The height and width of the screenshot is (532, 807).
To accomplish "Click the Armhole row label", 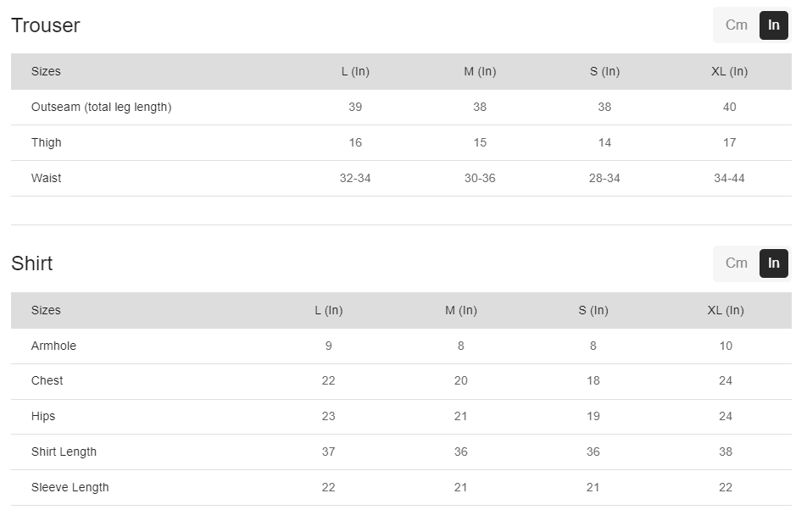I will click(53, 346).
